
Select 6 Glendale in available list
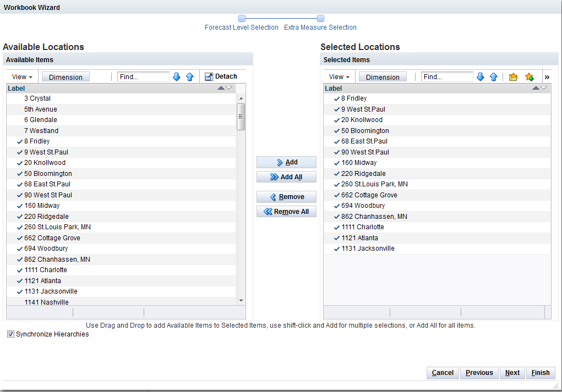pos(121,120)
